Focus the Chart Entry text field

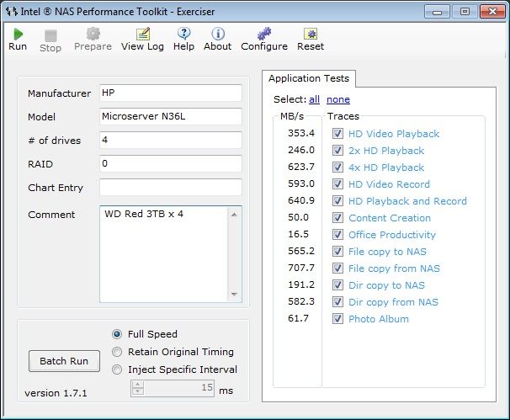coord(170,188)
